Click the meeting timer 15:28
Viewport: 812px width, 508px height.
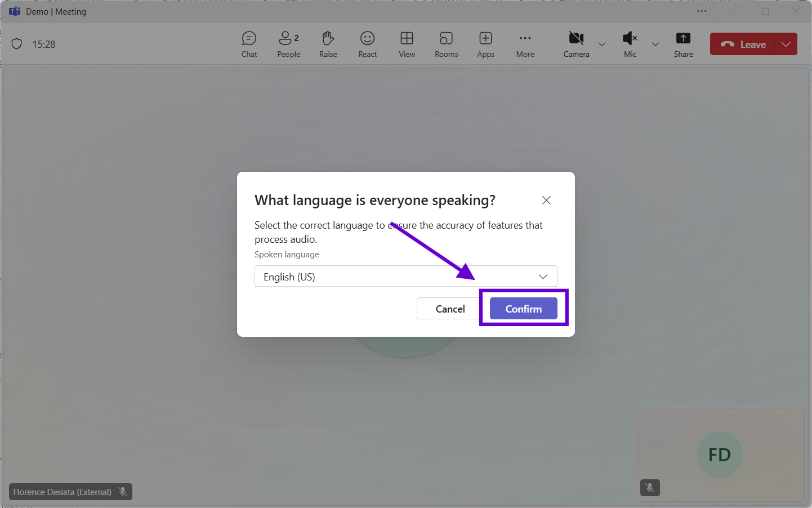(44, 44)
